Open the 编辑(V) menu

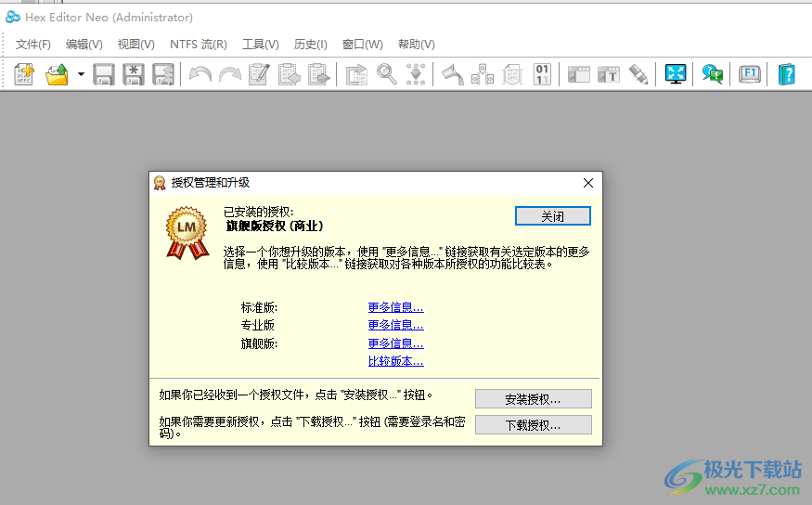84,45
